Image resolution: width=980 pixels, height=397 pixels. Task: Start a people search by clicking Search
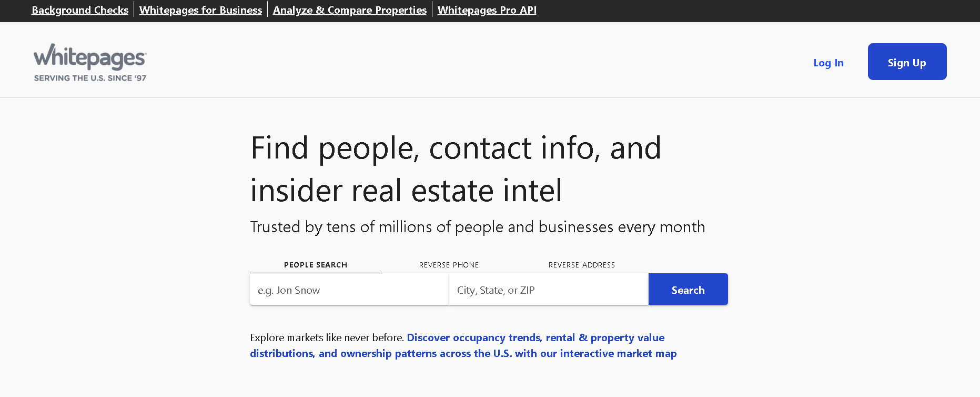coord(688,289)
